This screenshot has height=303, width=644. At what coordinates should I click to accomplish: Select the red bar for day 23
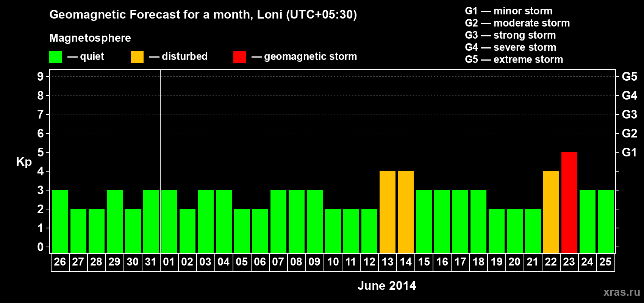[x=569, y=202]
